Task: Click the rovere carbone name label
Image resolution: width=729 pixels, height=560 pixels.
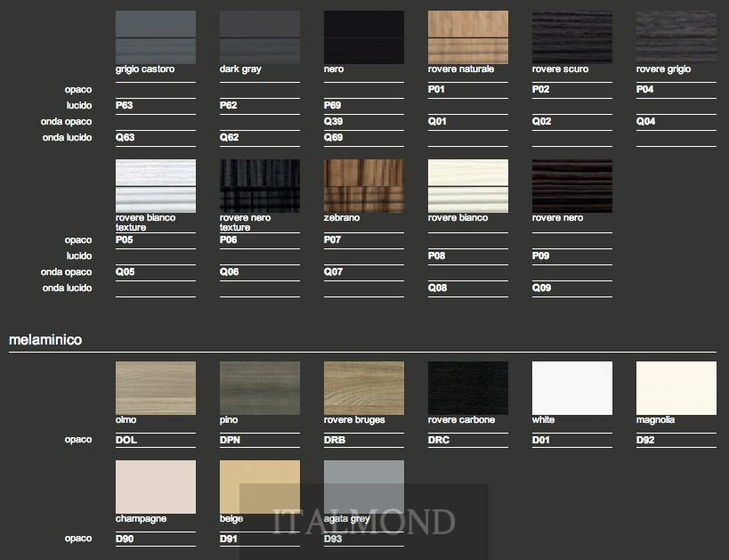Action: pyautogui.click(x=461, y=420)
